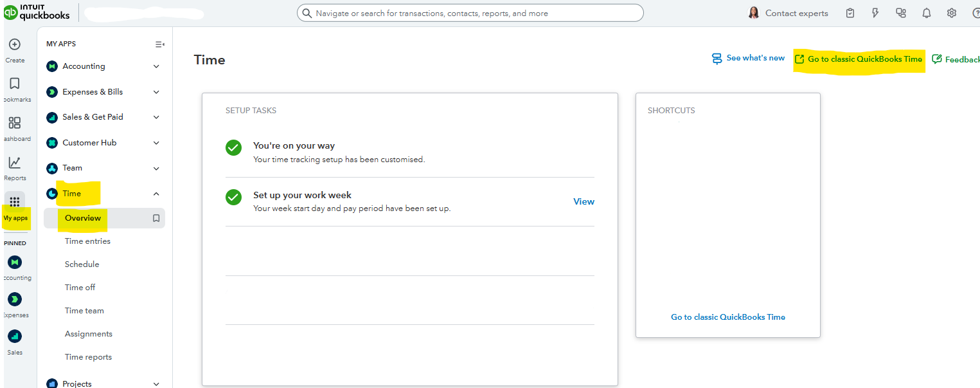
Task: Open the My apps grid icon
Action: [x=15, y=202]
